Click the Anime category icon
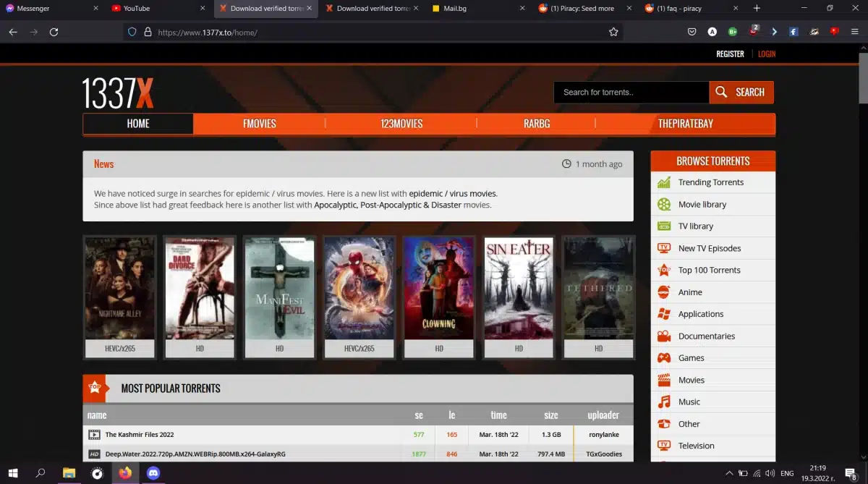Viewport: 868px width, 484px height. point(663,292)
